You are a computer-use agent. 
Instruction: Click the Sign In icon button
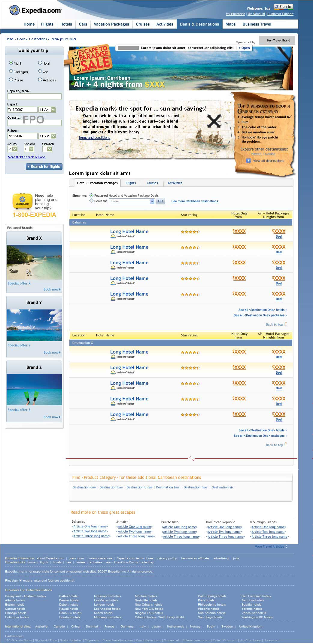(x=283, y=7)
